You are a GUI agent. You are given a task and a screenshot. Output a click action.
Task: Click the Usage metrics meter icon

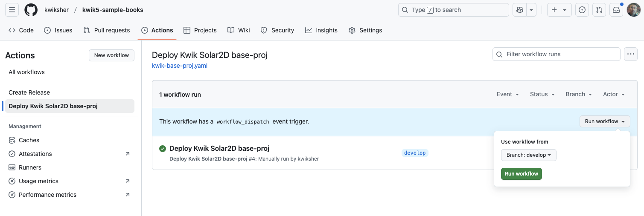(12, 181)
